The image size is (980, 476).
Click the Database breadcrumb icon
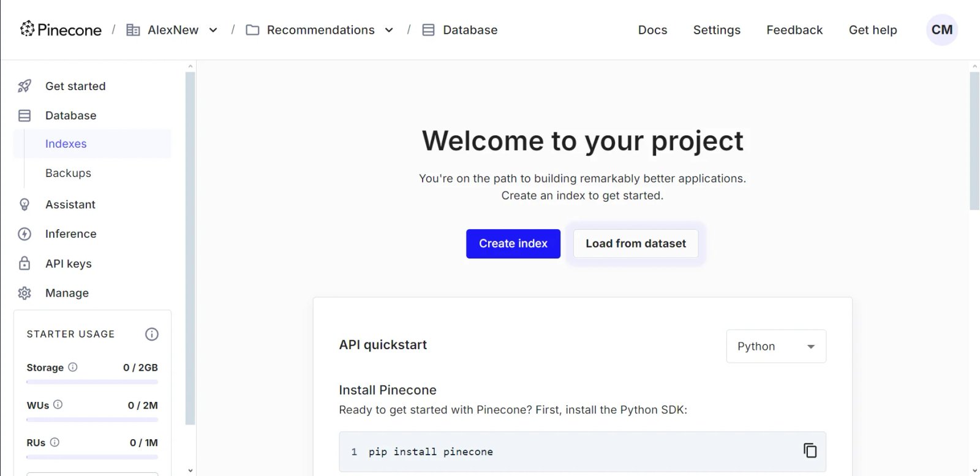(x=428, y=30)
